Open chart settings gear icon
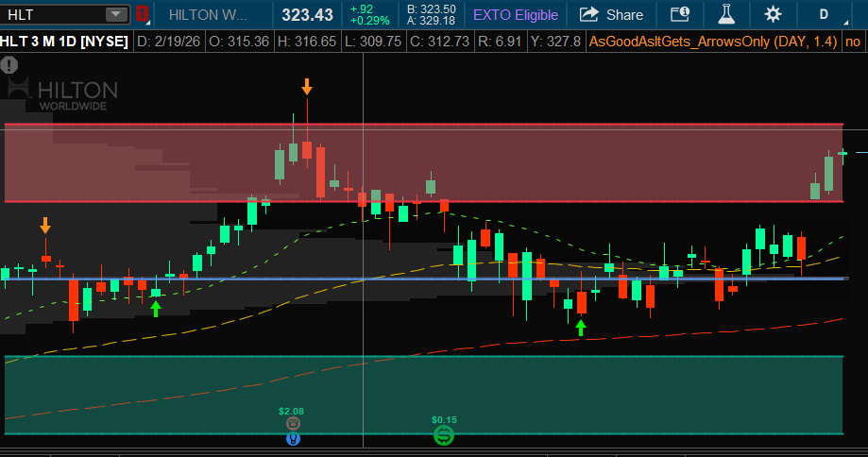Image resolution: width=868 pixels, height=457 pixels. (x=773, y=14)
